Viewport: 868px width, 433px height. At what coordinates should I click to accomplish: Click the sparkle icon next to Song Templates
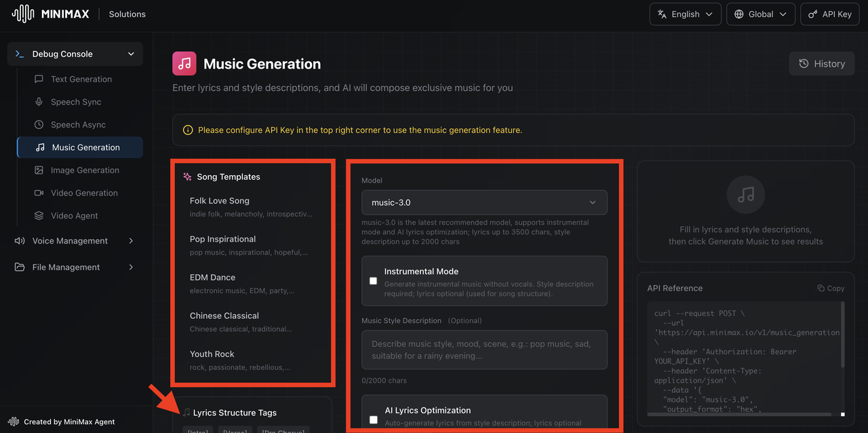188,177
